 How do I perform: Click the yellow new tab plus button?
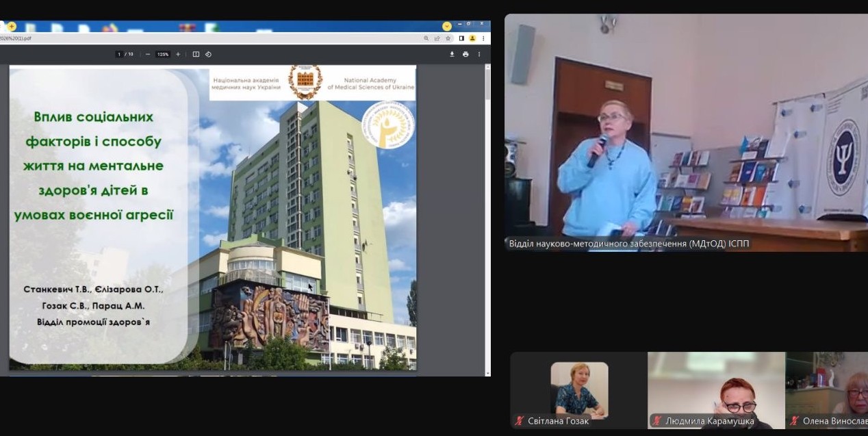[x=12, y=26]
